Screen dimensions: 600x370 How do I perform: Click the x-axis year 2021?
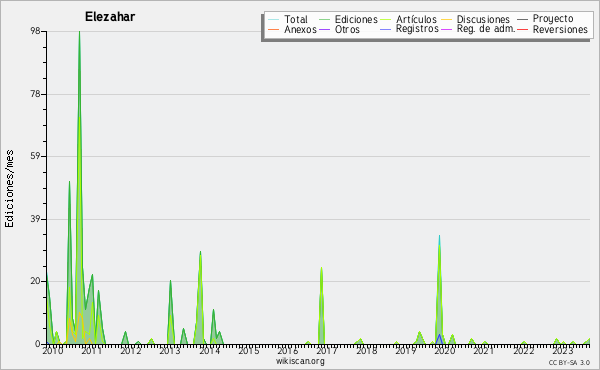484,350
